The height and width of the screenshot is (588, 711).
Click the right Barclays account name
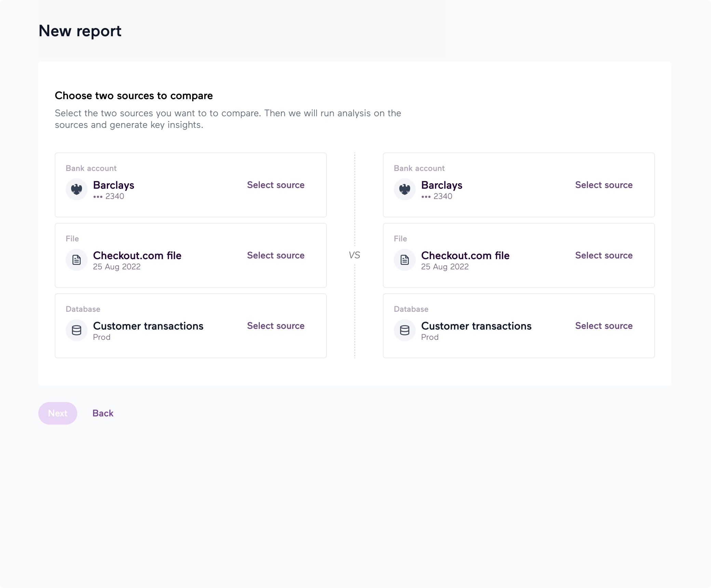[442, 185]
